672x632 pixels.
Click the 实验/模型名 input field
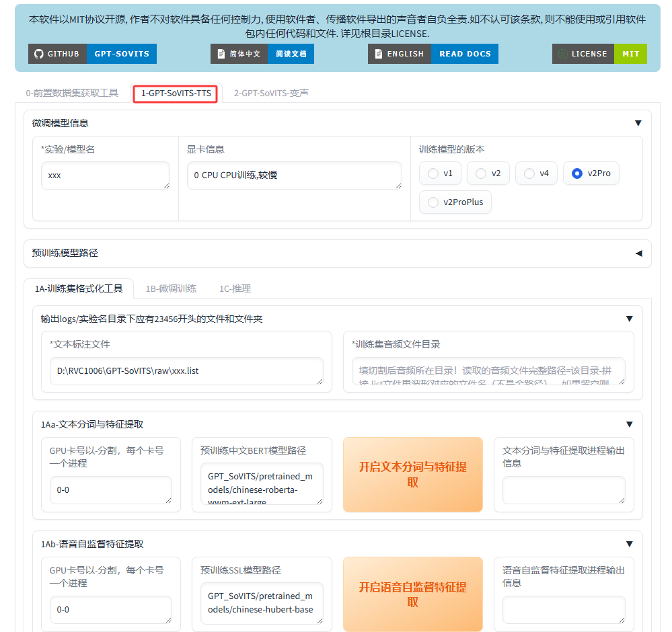(x=105, y=175)
